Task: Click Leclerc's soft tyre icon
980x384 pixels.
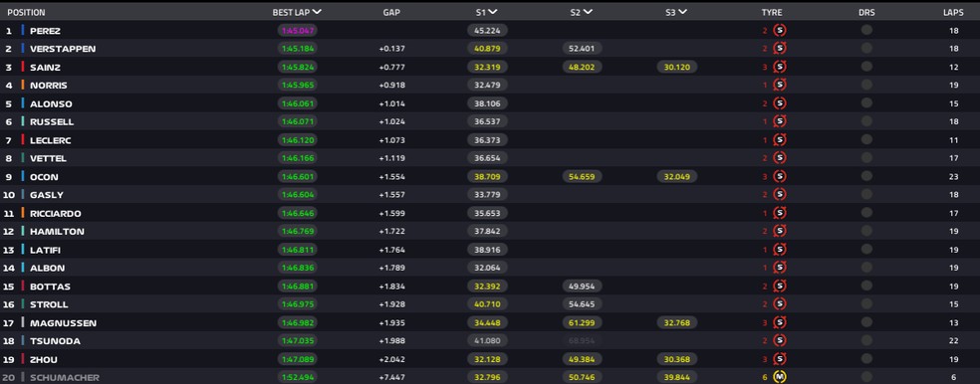Action: point(780,140)
